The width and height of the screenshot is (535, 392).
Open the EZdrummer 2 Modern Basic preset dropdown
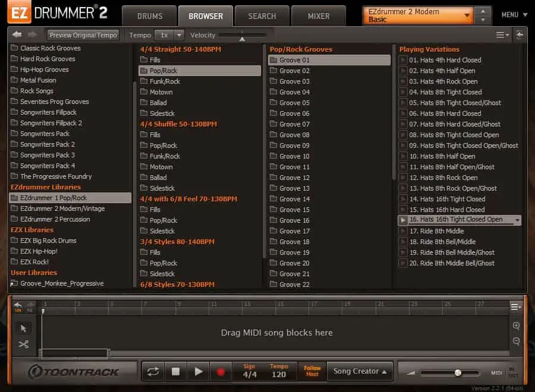[418, 15]
